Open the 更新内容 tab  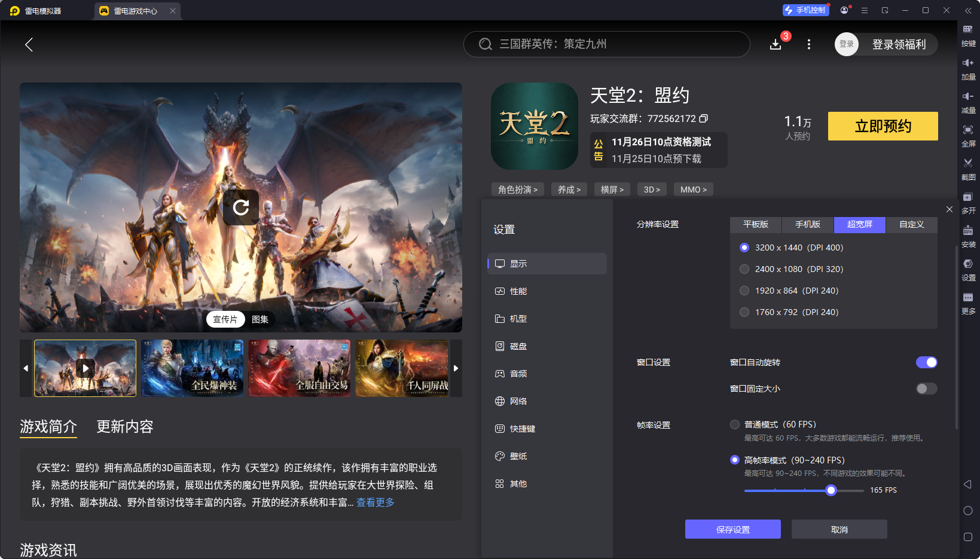point(124,427)
